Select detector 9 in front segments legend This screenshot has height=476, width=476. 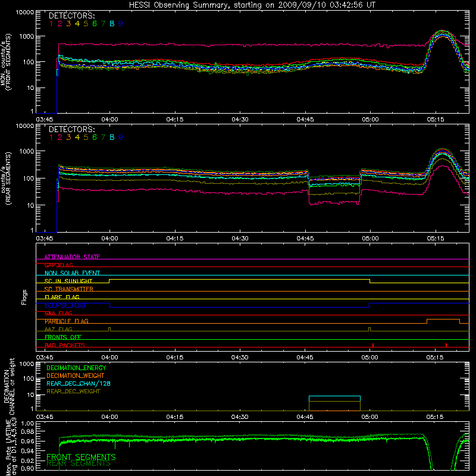[121, 24]
